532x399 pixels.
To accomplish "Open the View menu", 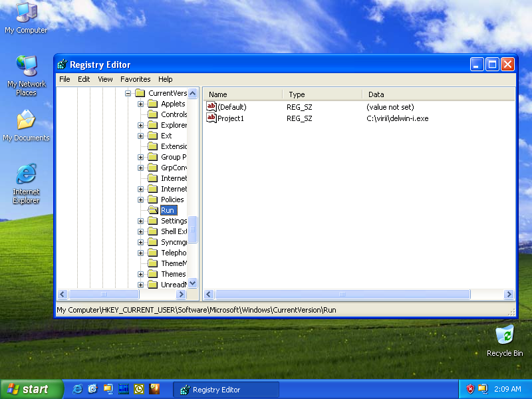I will (x=105, y=79).
